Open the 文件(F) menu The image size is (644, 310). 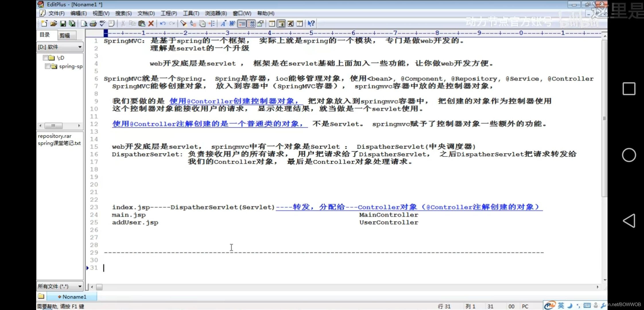56,13
